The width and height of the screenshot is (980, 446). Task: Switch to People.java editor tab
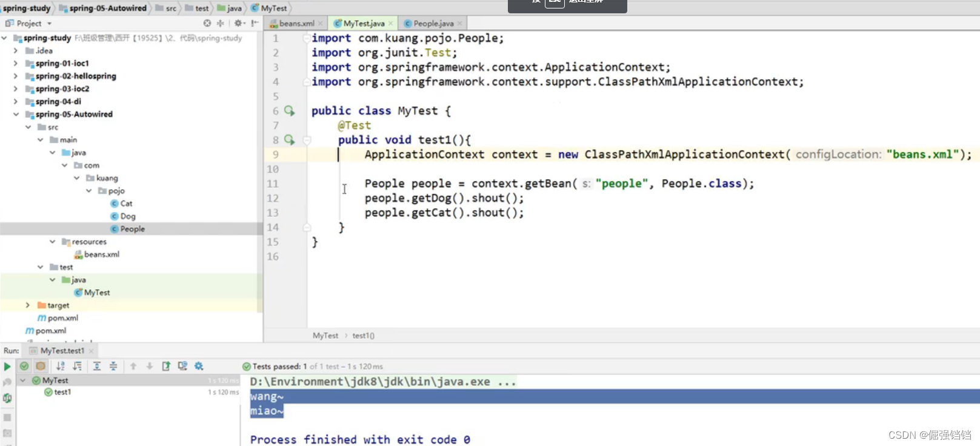coord(433,24)
